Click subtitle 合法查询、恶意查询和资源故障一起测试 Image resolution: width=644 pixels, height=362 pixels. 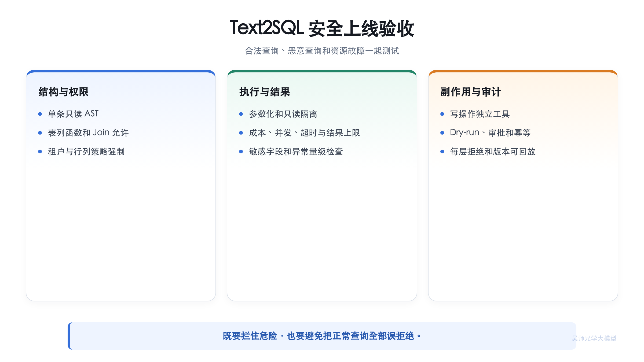pos(322,51)
